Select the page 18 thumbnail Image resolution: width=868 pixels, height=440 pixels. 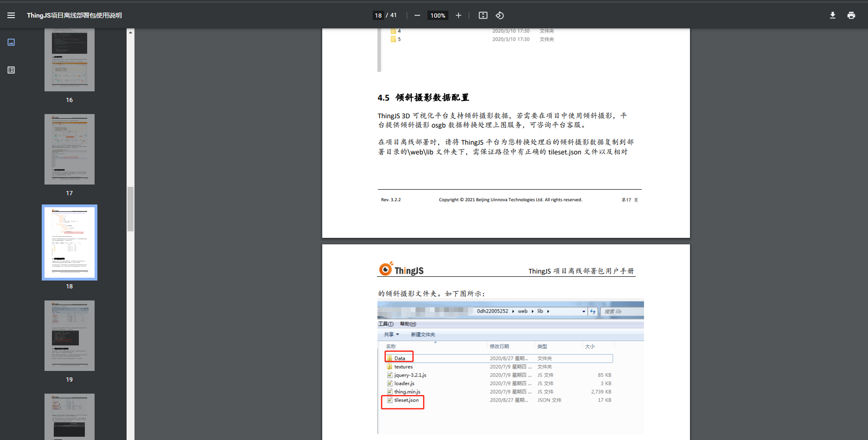click(70, 242)
